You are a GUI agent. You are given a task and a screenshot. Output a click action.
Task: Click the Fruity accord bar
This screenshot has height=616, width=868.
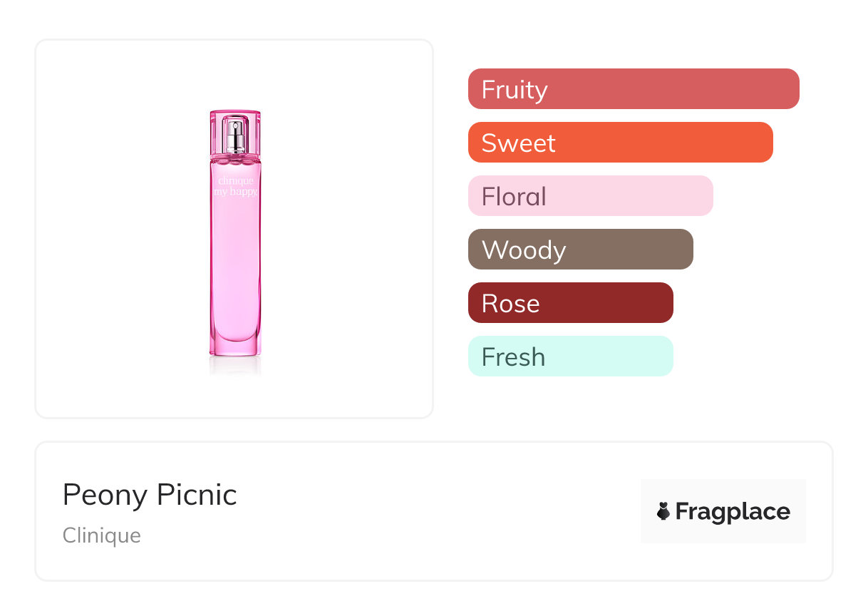pos(633,89)
